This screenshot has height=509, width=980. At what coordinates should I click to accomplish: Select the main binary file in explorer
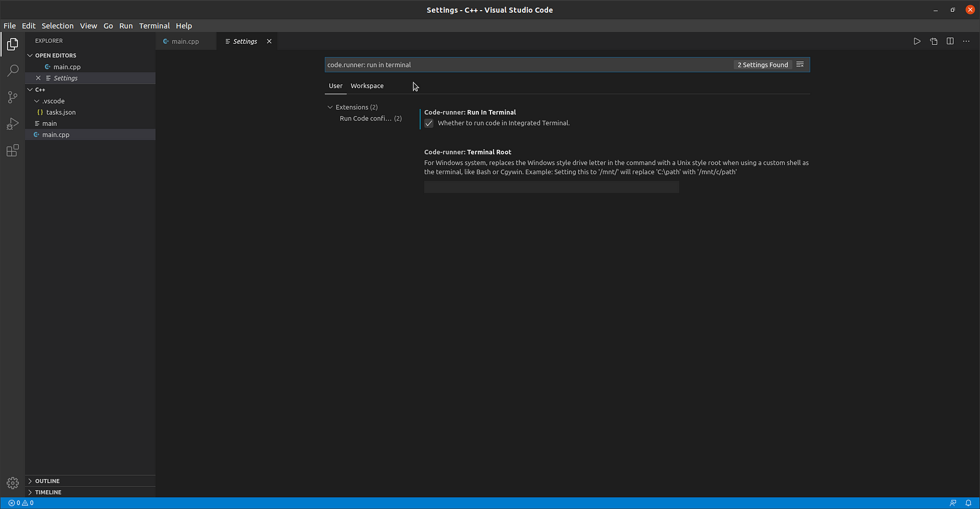click(50, 123)
